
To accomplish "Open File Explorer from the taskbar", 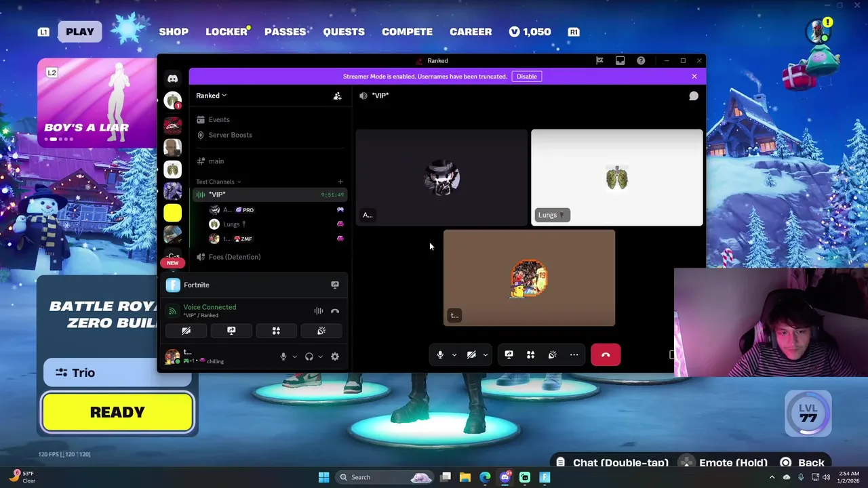I will click(465, 477).
